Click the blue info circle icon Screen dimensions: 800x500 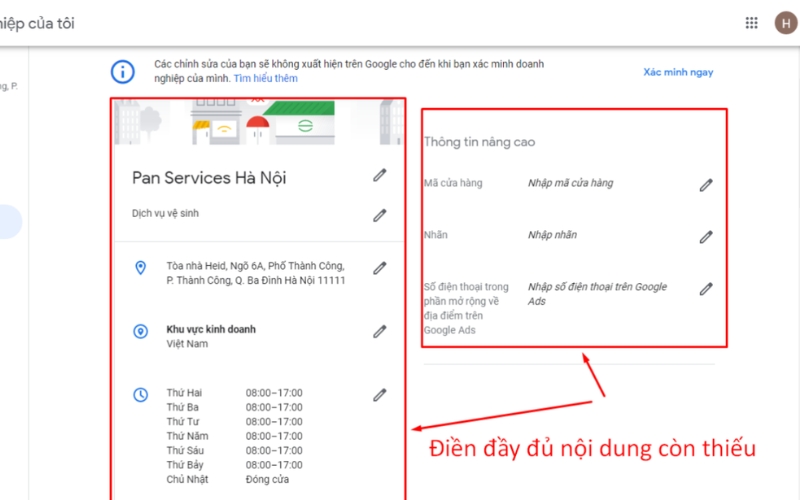pyautogui.click(x=123, y=71)
